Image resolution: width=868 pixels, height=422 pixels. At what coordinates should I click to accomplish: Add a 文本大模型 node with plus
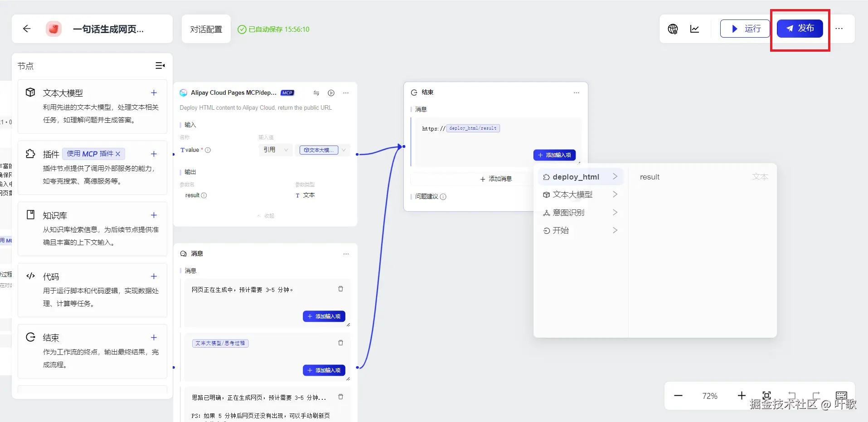pyautogui.click(x=154, y=93)
